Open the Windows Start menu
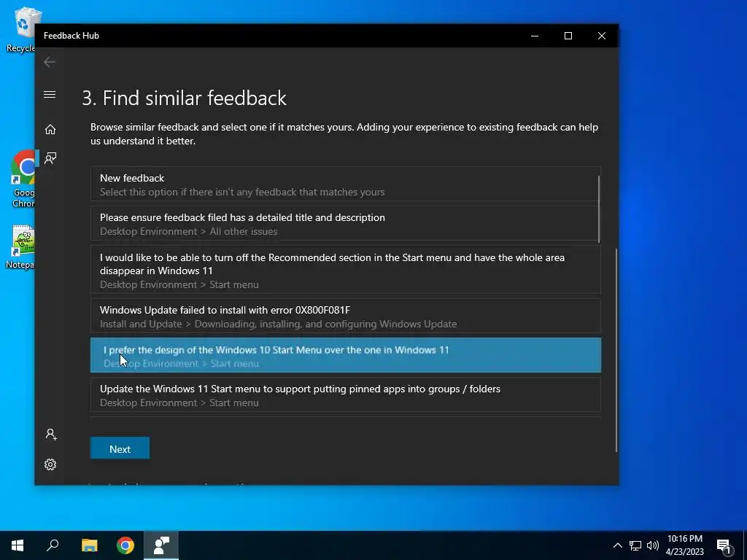Screen dimensions: 747x560 [x=18, y=545]
